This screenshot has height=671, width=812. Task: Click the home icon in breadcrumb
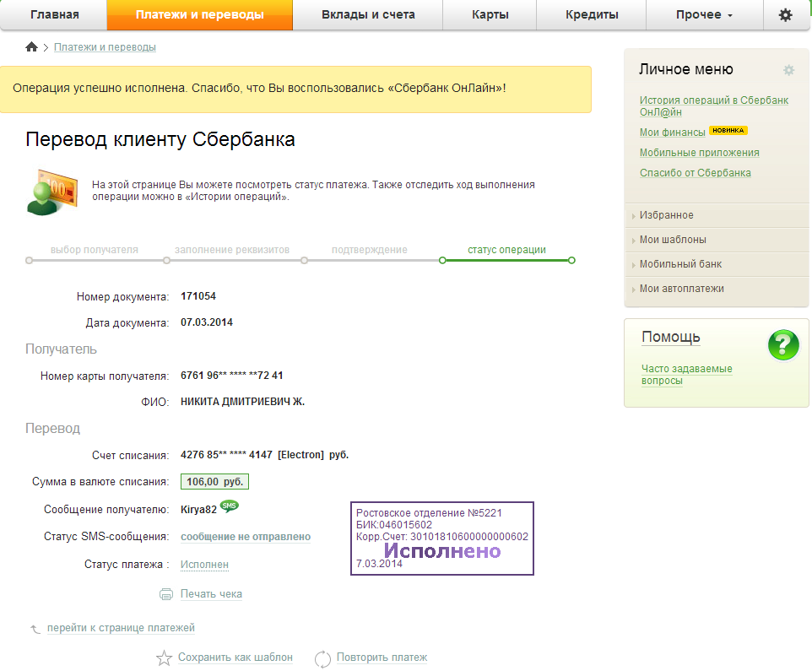[x=31, y=47]
